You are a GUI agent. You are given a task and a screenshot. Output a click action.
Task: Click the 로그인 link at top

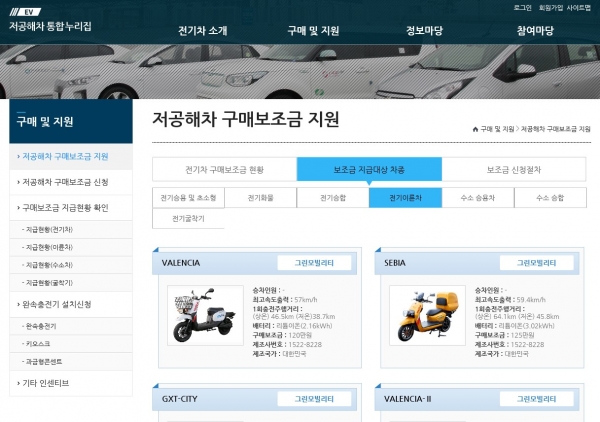click(523, 7)
